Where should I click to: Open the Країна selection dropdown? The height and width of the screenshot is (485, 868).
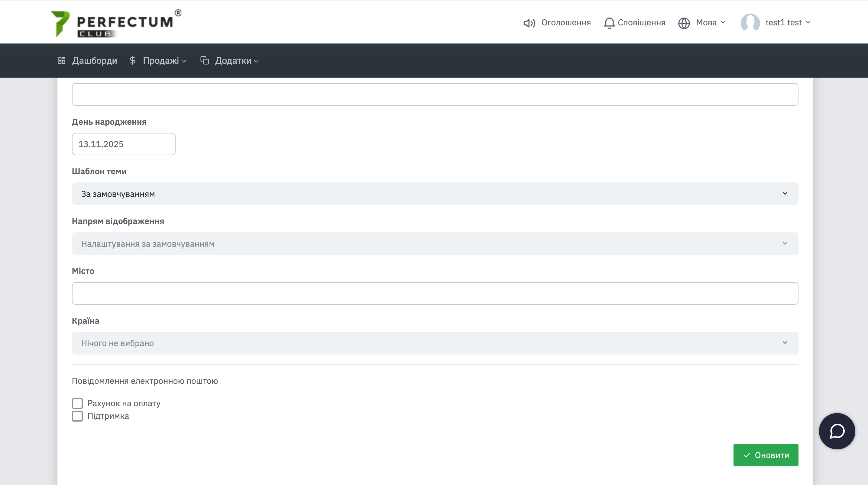[x=435, y=343]
